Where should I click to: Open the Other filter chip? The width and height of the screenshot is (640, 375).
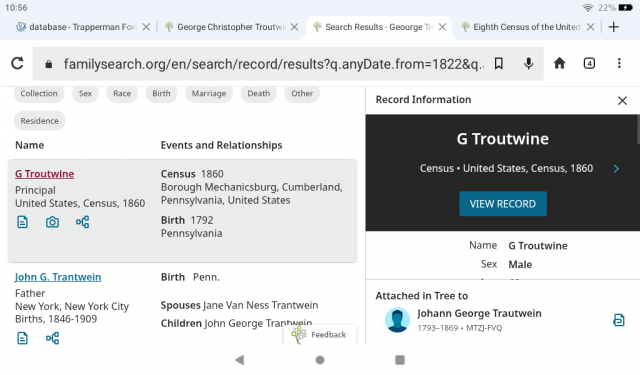pyautogui.click(x=302, y=93)
